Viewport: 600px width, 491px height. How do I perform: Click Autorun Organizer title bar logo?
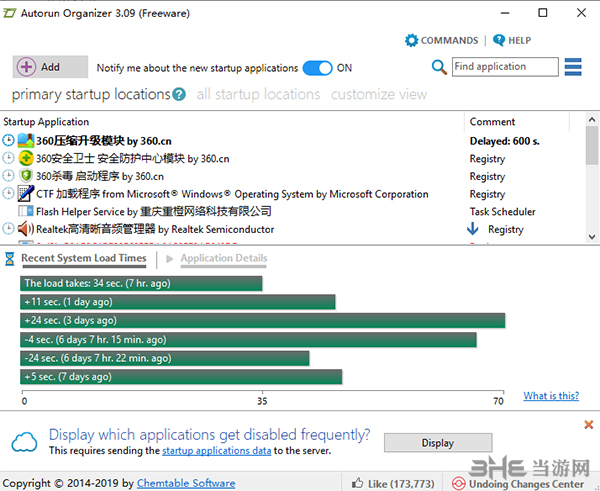[x=9, y=13]
